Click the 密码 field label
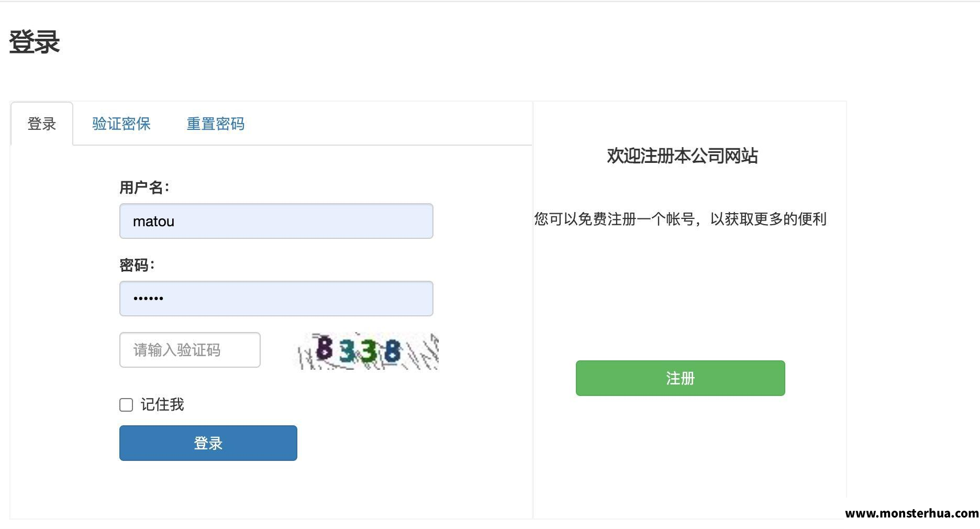The height and width of the screenshot is (529, 980). coord(137,265)
